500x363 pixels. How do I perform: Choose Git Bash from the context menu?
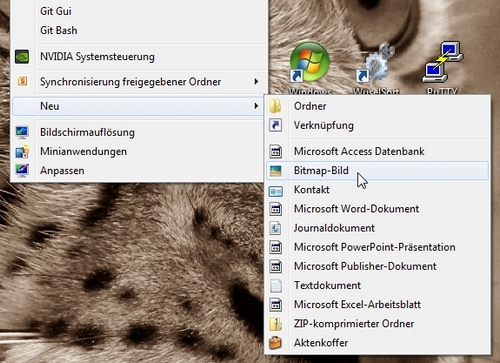[59, 30]
